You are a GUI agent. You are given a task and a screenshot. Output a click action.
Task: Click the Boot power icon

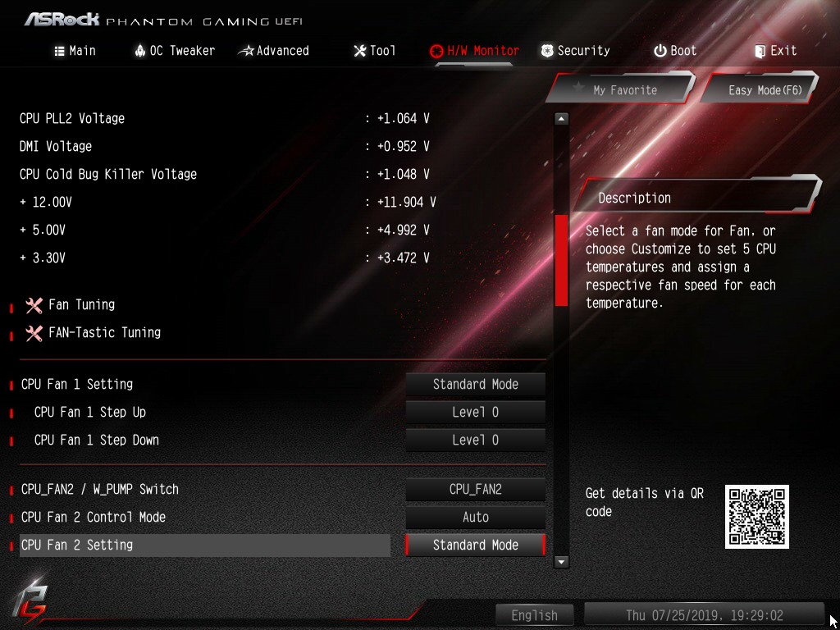click(660, 51)
